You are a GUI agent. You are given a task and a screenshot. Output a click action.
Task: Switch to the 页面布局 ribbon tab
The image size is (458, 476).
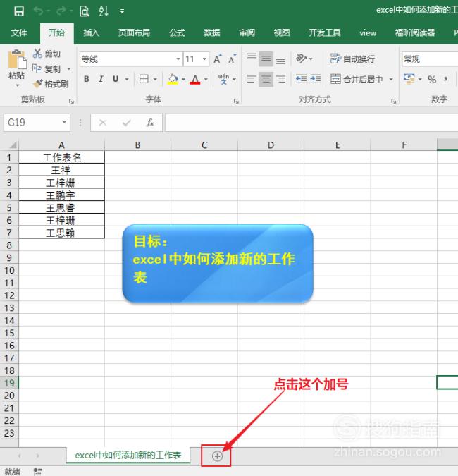click(x=134, y=32)
